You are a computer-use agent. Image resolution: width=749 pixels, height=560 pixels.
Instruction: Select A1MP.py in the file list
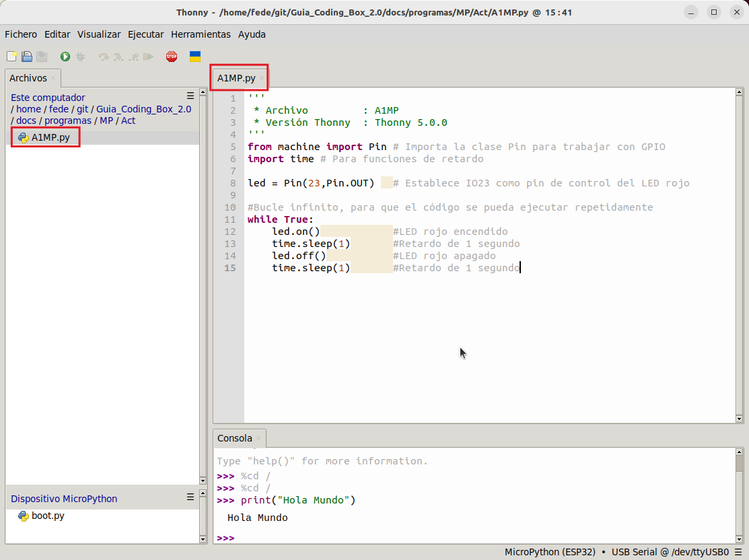(50, 137)
